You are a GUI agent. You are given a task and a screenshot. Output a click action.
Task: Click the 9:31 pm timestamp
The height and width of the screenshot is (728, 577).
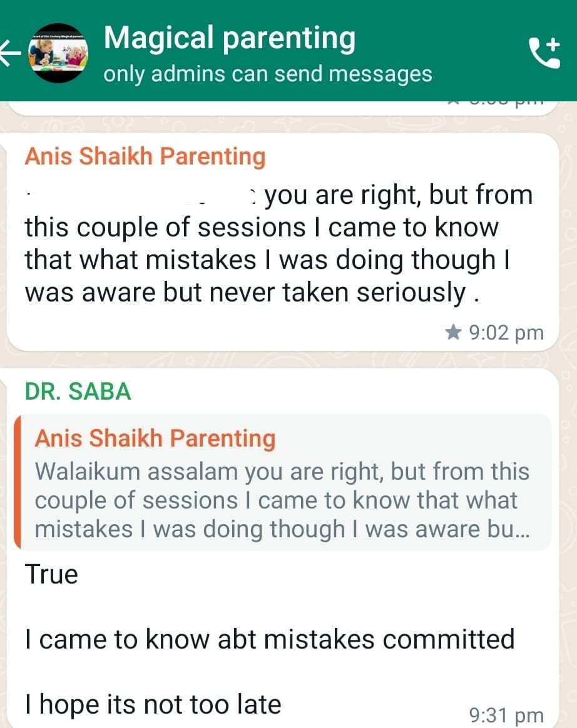(506, 715)
